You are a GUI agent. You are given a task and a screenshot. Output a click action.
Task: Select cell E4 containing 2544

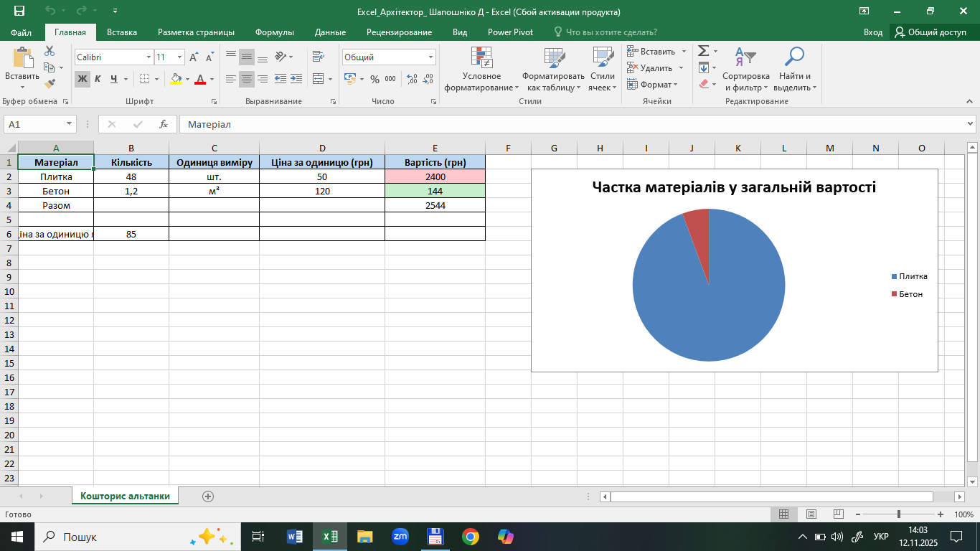click(435, 205)
